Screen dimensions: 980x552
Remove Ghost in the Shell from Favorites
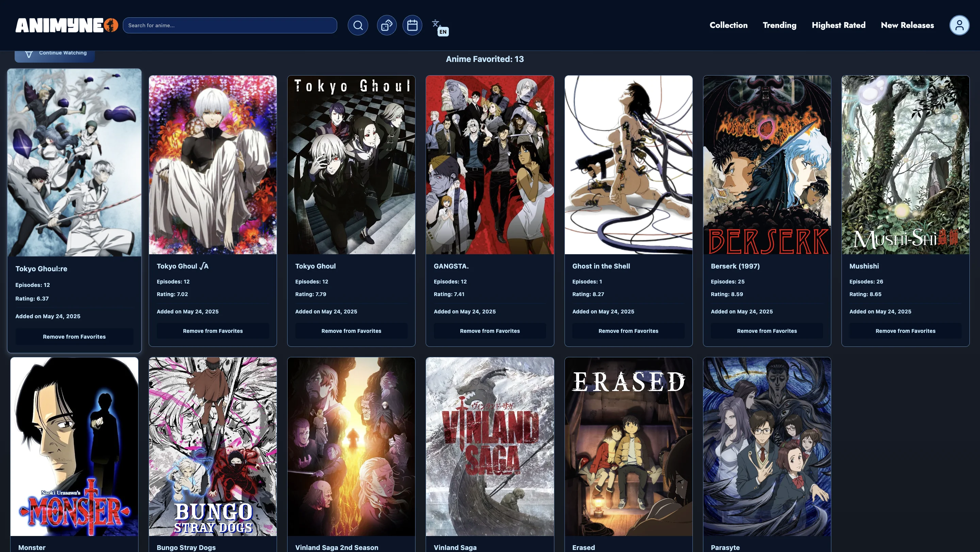[x=628, y=330]
